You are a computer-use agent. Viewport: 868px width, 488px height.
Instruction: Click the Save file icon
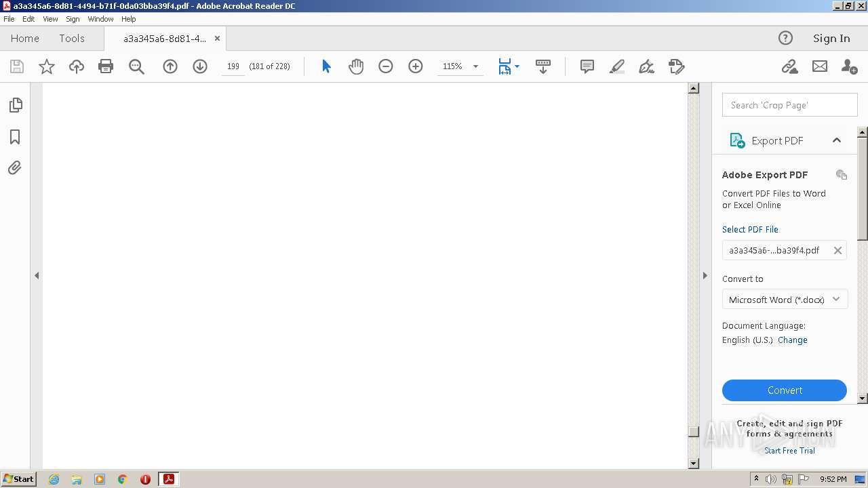pyautogui.click(x=17, y=66)
